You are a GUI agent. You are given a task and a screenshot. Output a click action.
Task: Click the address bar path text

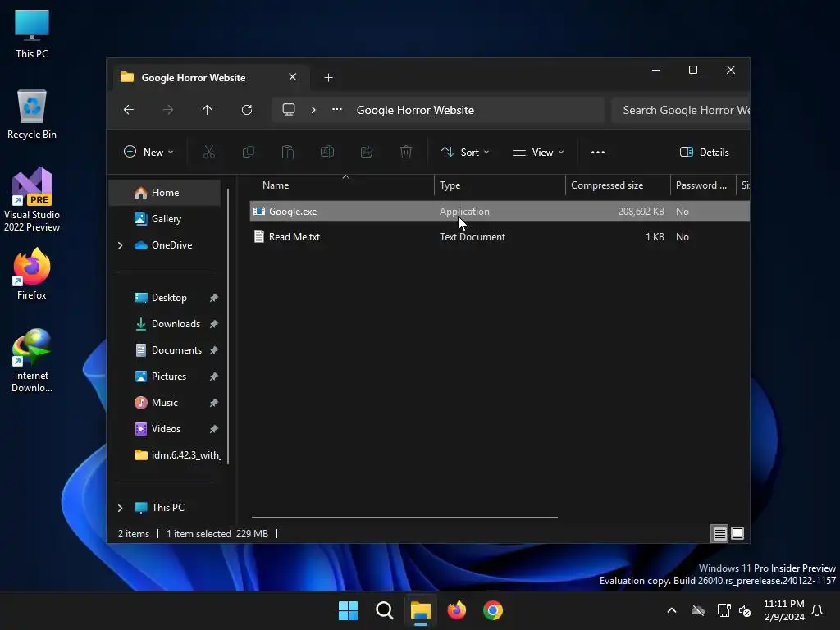click(x=415, y=111)
